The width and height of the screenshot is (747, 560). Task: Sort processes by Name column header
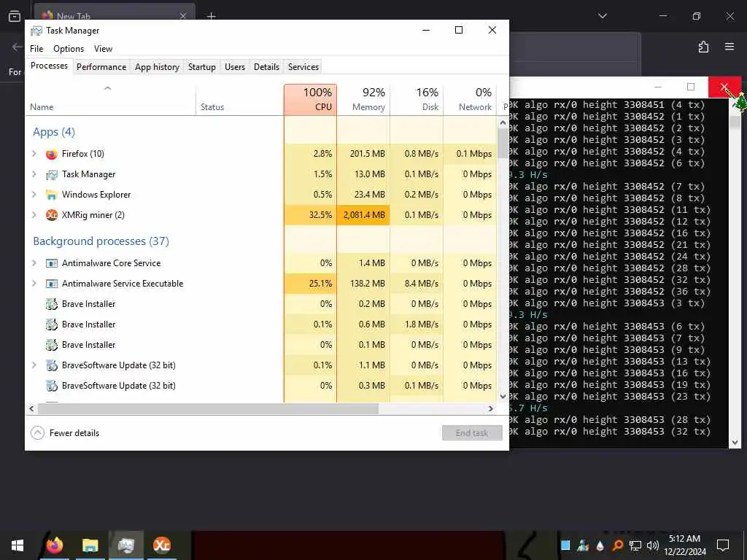(x=111, y=99)
